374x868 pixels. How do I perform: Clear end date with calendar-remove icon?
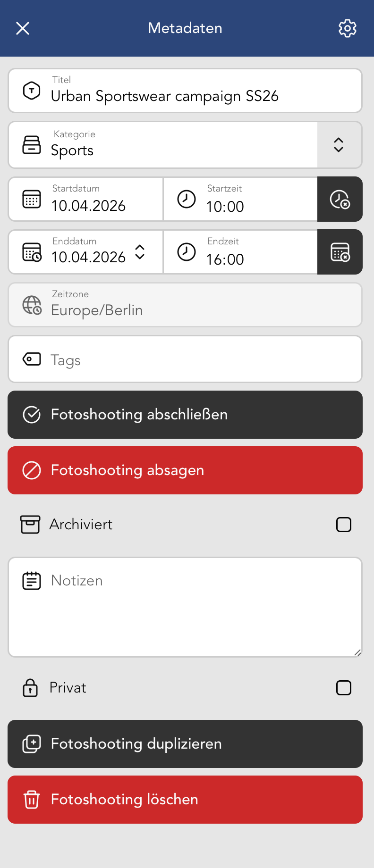pyautogui.click(x=340, y=252)
